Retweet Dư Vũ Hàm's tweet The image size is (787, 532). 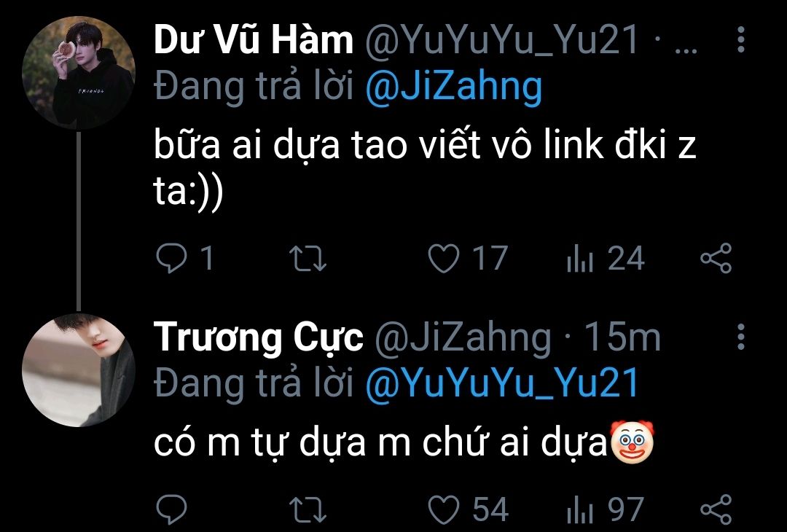pos(308,259)
